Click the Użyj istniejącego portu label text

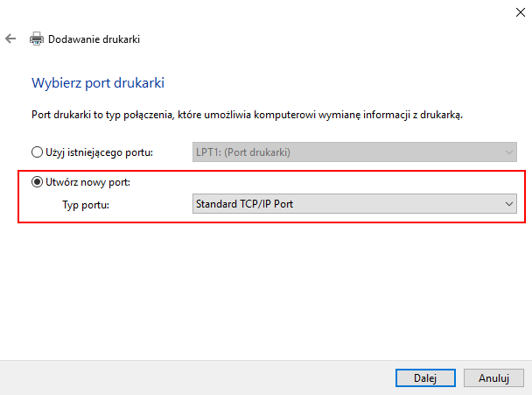tap(99, 152)
